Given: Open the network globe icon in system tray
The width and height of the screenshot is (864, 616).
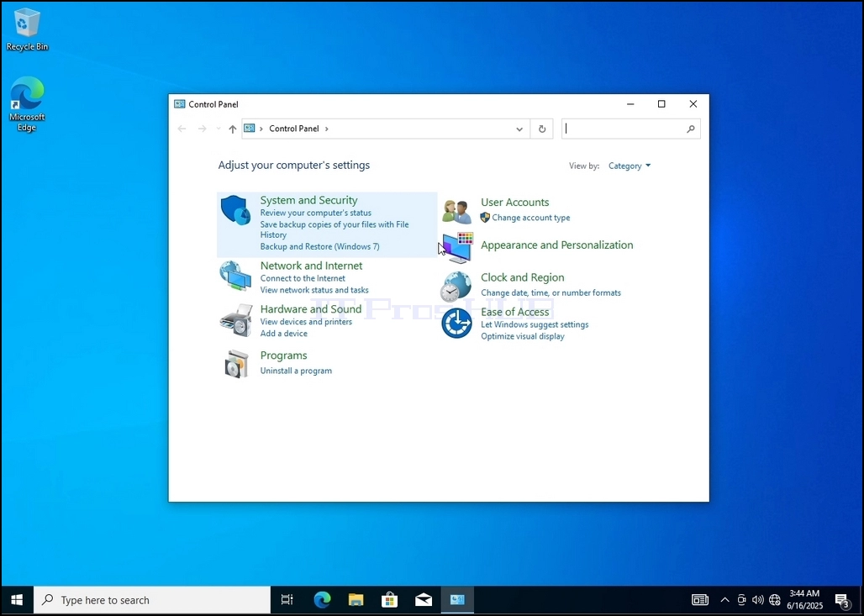Looking at the screenshot, I should (775, 600).
